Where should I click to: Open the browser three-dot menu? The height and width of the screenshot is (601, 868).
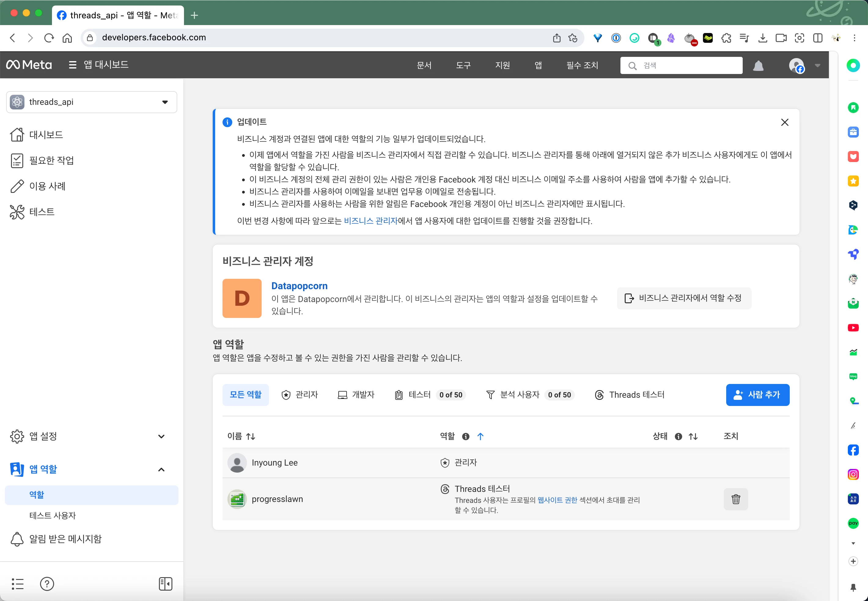pos(854,38)
